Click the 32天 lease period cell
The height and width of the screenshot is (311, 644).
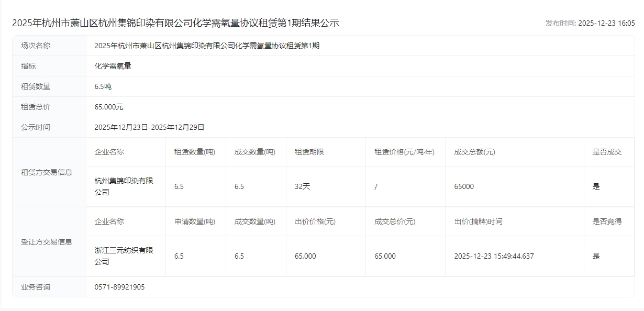pyautogui.click(x=302, y=186)
